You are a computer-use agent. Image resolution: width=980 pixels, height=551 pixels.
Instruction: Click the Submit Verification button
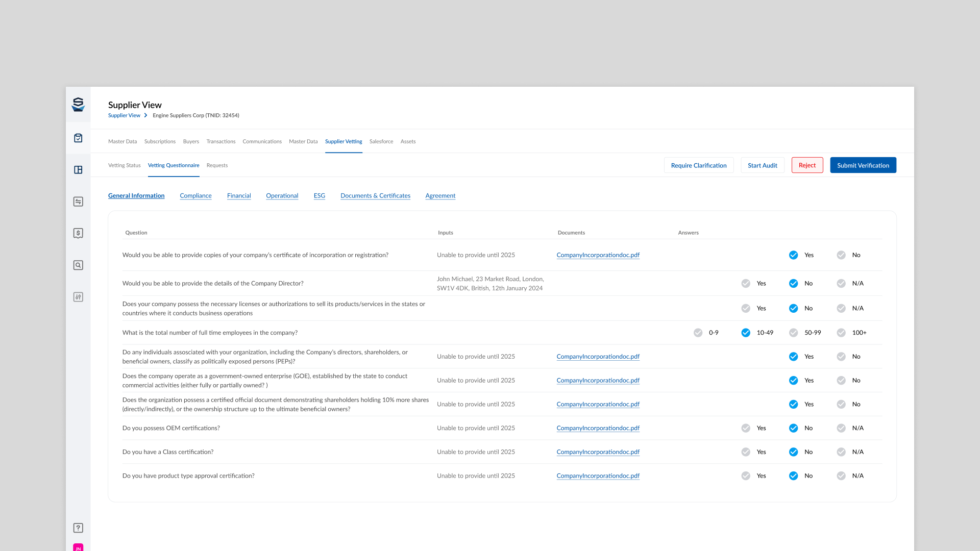(x=863, y=165)
